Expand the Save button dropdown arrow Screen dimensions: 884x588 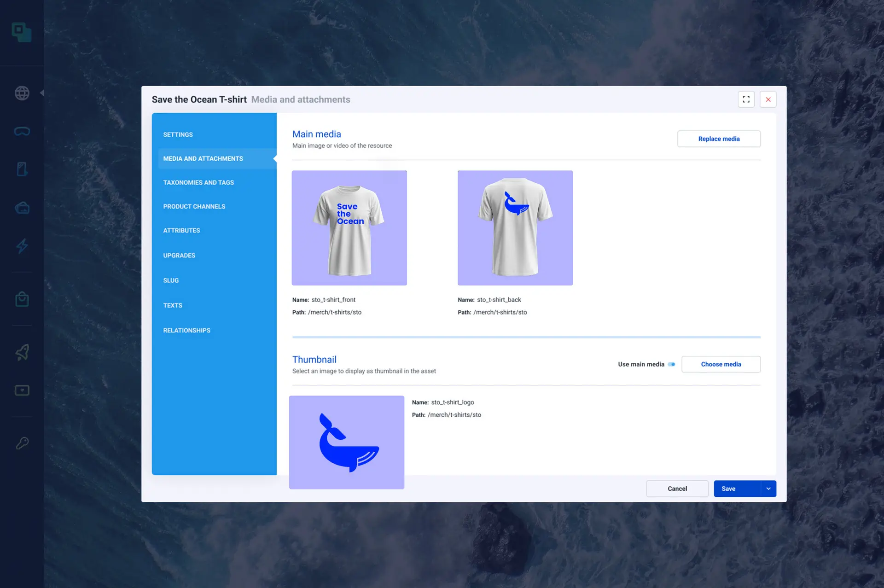tap(768, 489)
